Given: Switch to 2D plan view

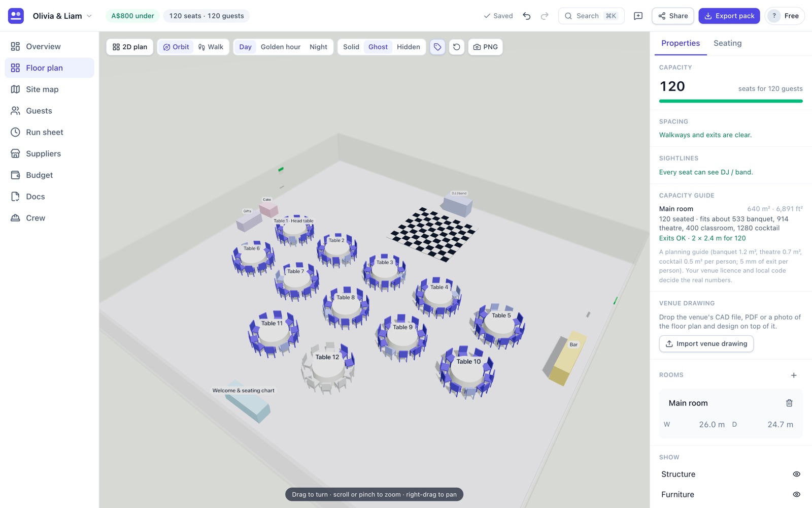Looking at the screenshot, I should pyautogui.click(x=130, y=47).
